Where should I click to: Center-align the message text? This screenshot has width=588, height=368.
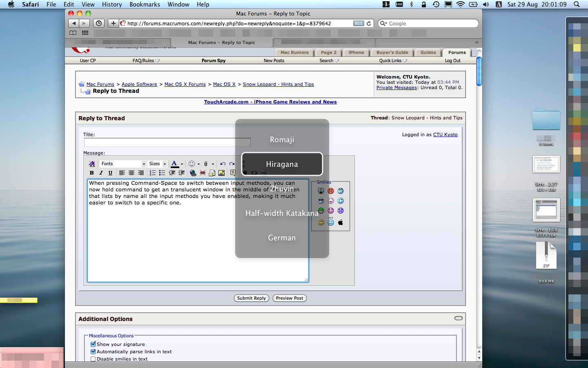point(131,173)
